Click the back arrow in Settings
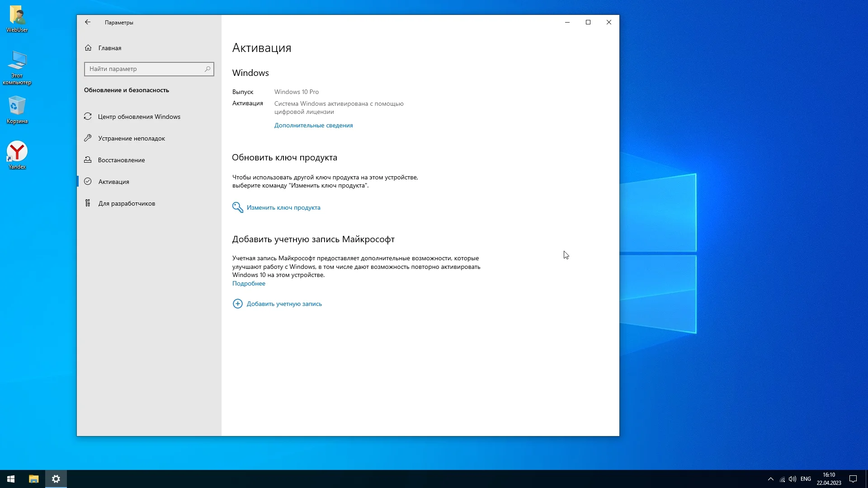This screenshot has height=488, width=868. click(88, 22)
